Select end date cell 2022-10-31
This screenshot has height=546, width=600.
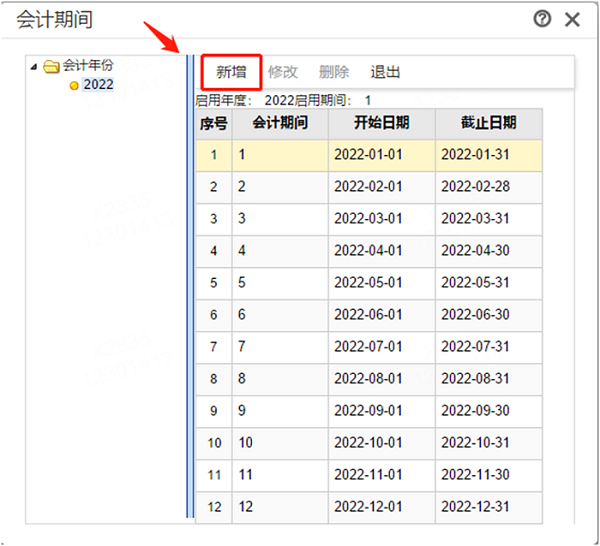[489, 443]
